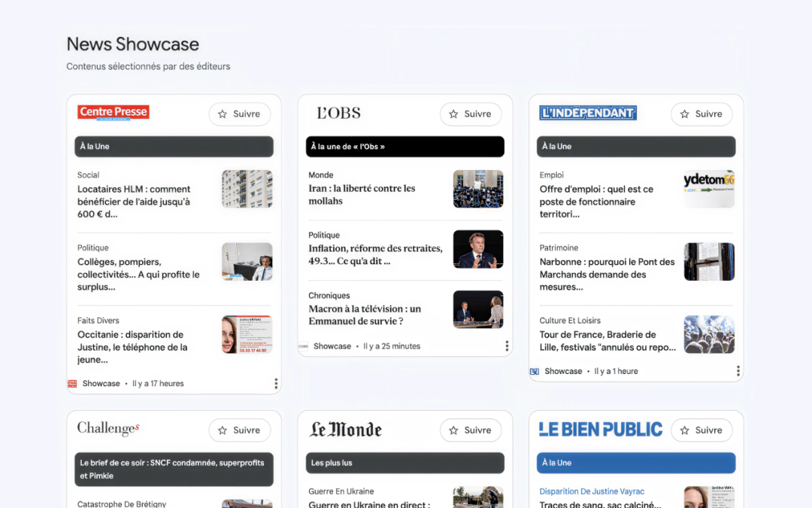Click 'Social' category label
Viewport: 812px width, 508px height.
pyautogui.click(x=88, y=175)
